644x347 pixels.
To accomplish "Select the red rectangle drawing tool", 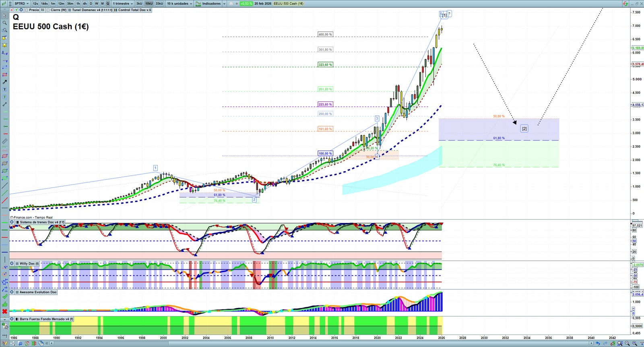I will (5, 75).
